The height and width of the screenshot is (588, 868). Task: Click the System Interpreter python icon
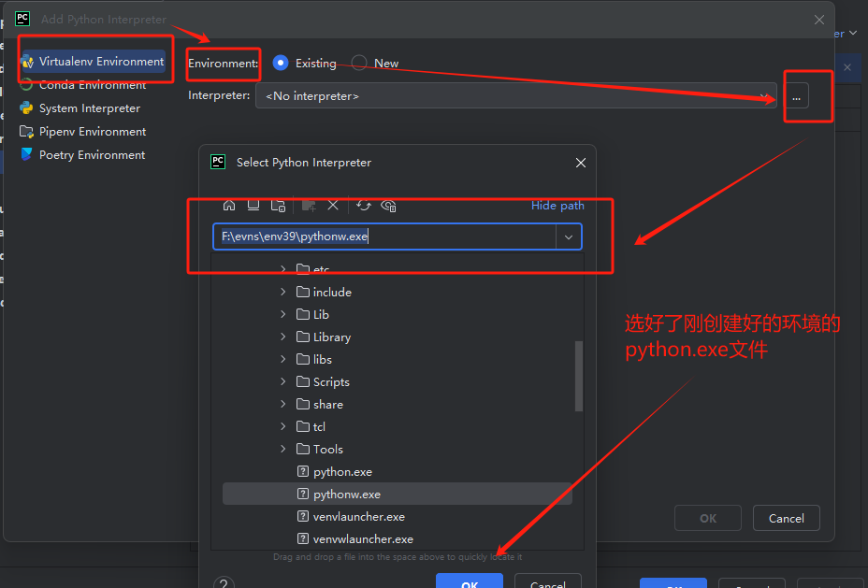click(x=26, y=108)
